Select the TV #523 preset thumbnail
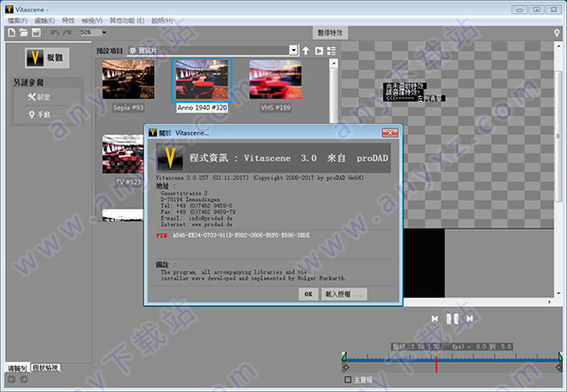Screen dimensions: 567x392 coord(123,154)
